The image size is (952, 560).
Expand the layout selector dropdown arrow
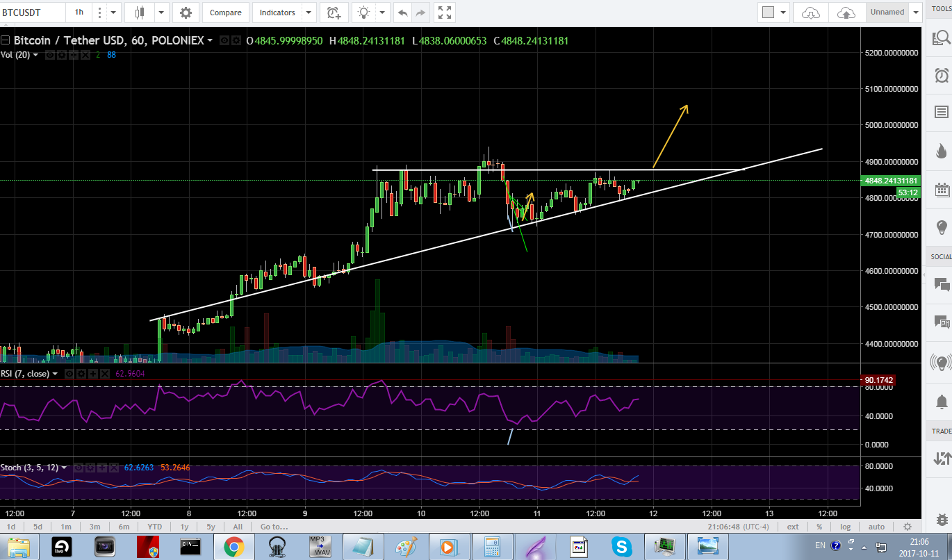coord(785,13)
